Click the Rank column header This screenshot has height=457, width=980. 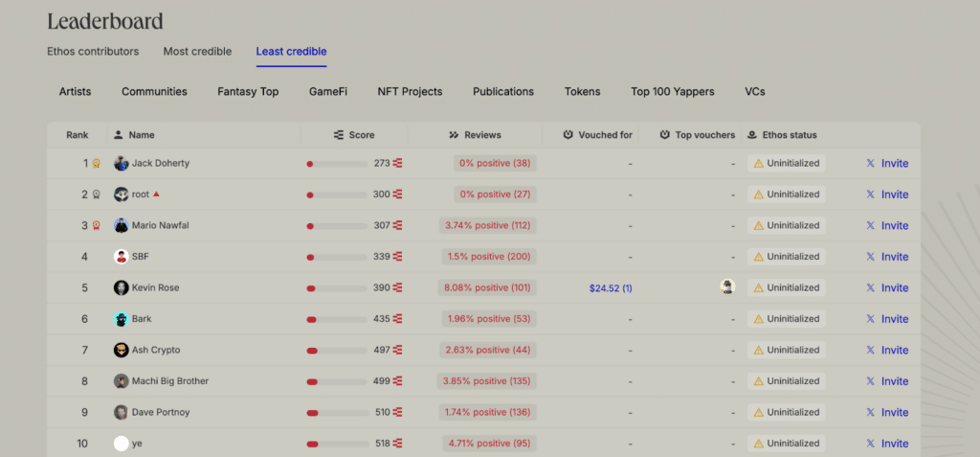pyautogui.click(x=78, y=134)
